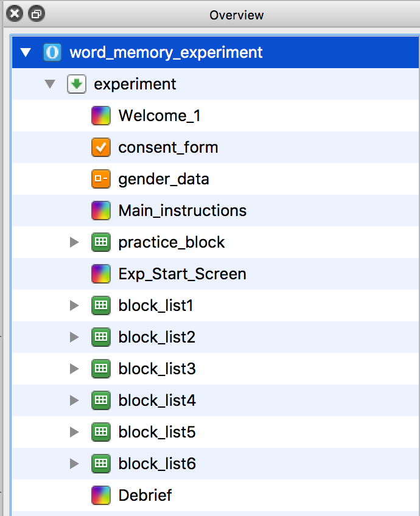Expand the block_list1 loop

click(74, 305)
